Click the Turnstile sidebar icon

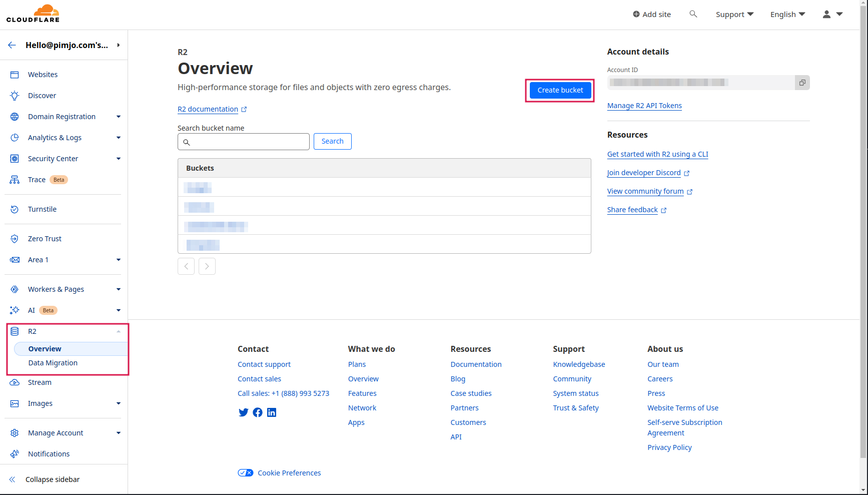point(15,209)
